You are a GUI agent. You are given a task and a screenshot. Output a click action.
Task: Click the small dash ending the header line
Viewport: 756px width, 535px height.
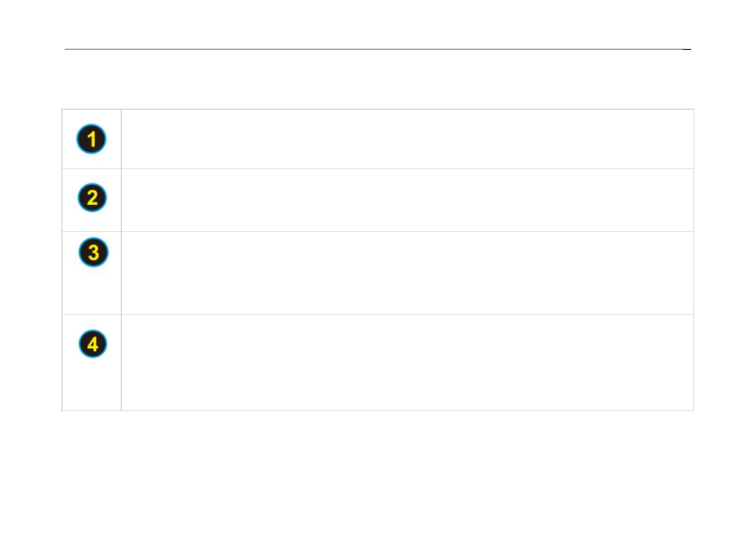[687, 49]
